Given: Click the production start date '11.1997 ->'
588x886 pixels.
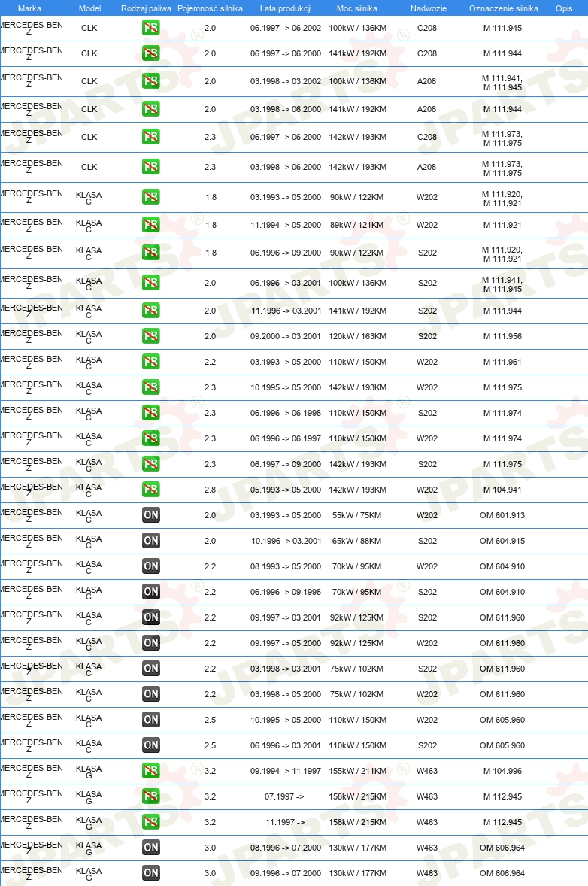Looking at the screenshot, I should 285,822.
